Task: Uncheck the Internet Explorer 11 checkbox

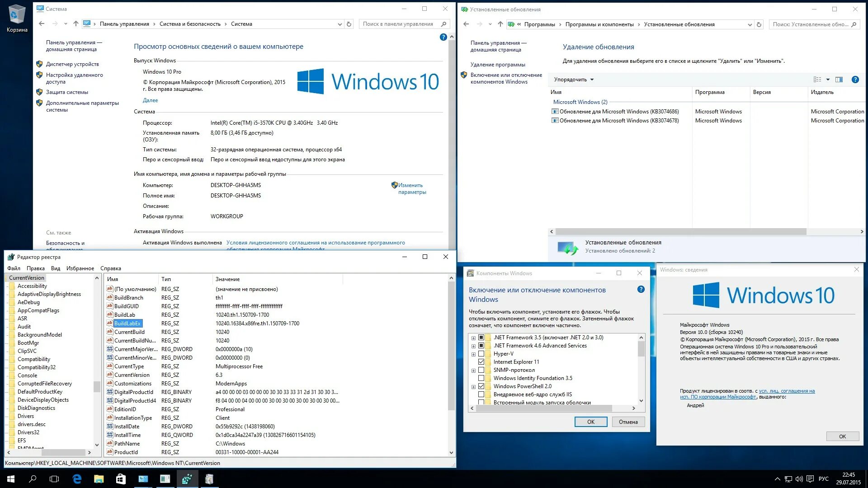Action: pos(481,362)
